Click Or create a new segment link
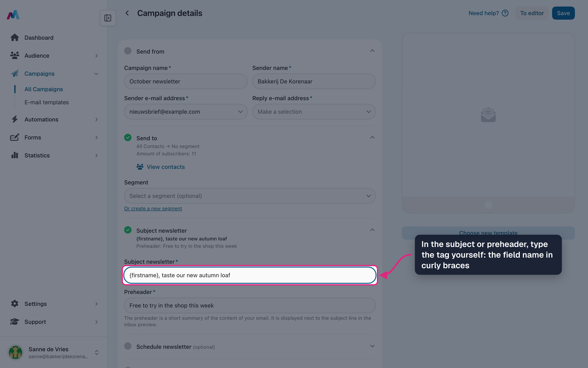This screenshot has height=368, width=588. 153,209
